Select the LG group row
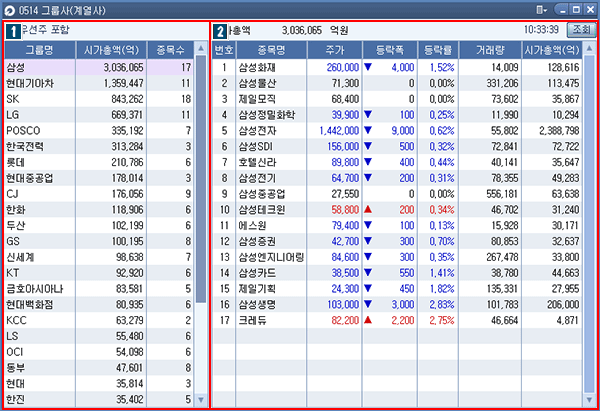 (x=99, y=115)
